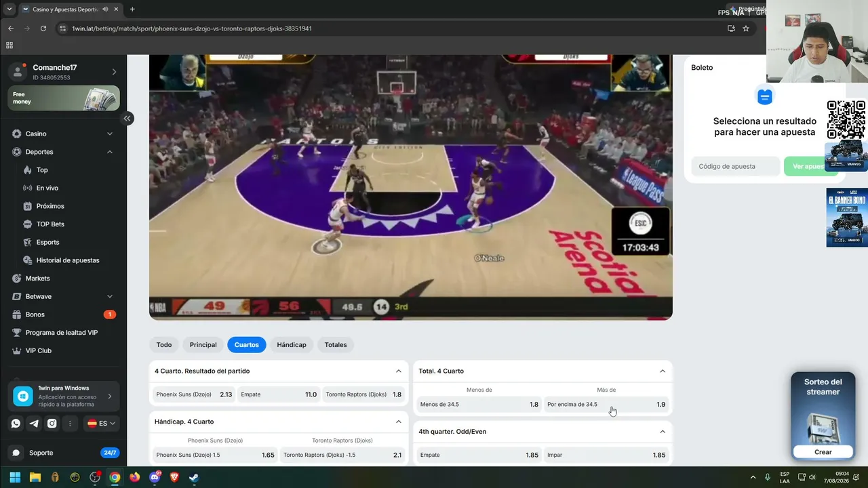Open the Windows Start menu
The width and height of the screenshot is (868, 488).
15,477
